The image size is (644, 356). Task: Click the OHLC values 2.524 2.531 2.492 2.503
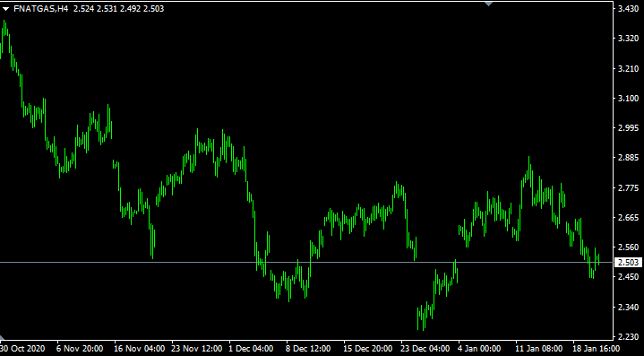tap(119, 9)
